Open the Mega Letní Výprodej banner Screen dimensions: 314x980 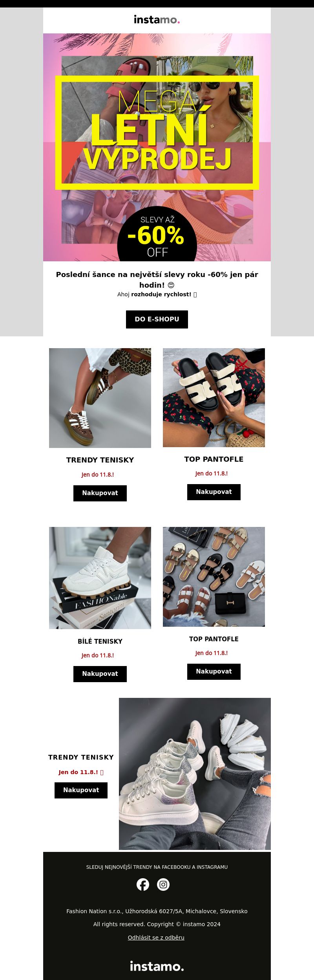[x=157, y=147]
